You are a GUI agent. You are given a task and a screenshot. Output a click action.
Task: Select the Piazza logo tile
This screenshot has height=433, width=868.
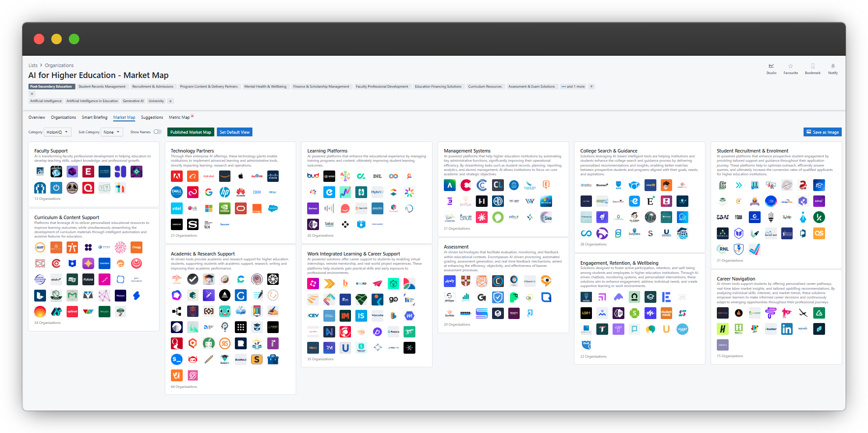pyautogui.click(x=377, y=208)
